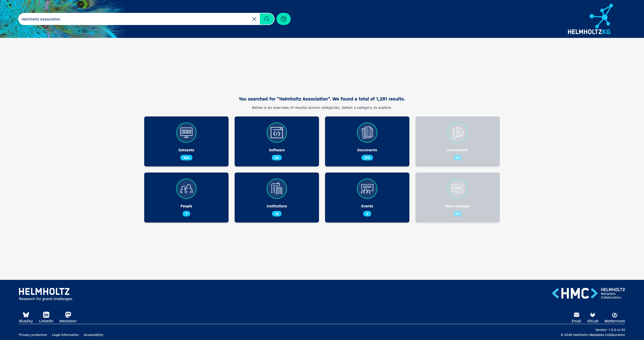Open the Mattermost link
This screenshot has width=644, height=340.
point(614,317)
